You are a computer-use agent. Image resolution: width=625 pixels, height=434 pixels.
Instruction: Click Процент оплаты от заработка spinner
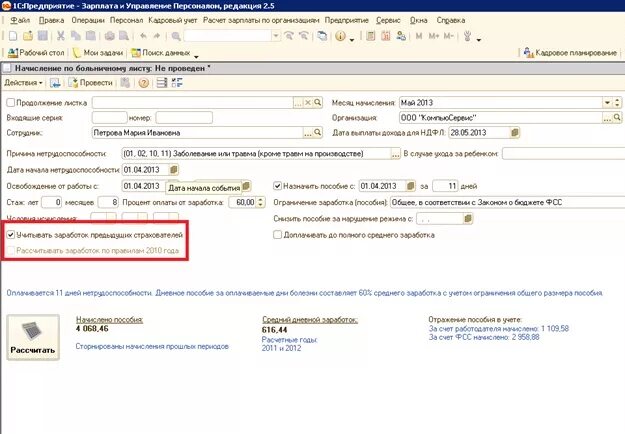click(x=260, y=202)
